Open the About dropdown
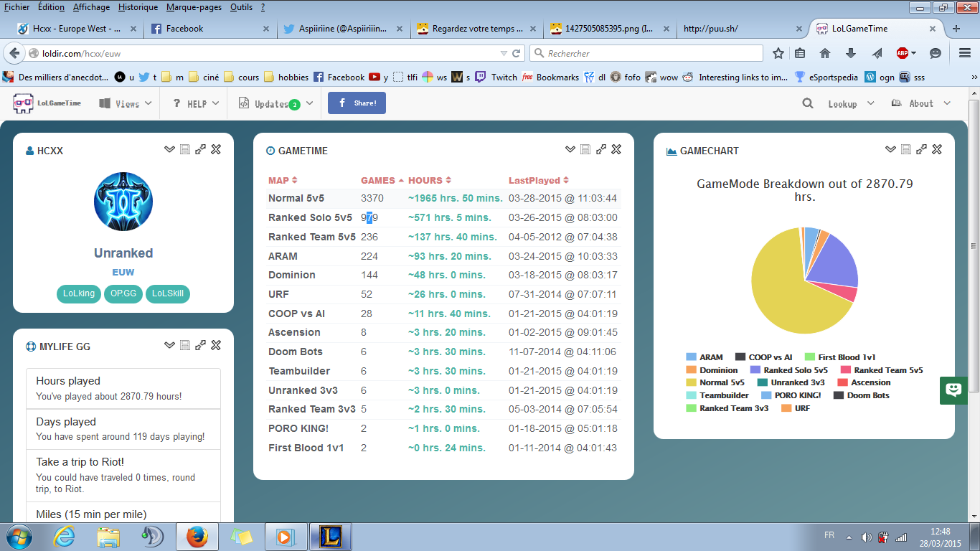This screenshot has height=551, width=980. click(921, 103)
